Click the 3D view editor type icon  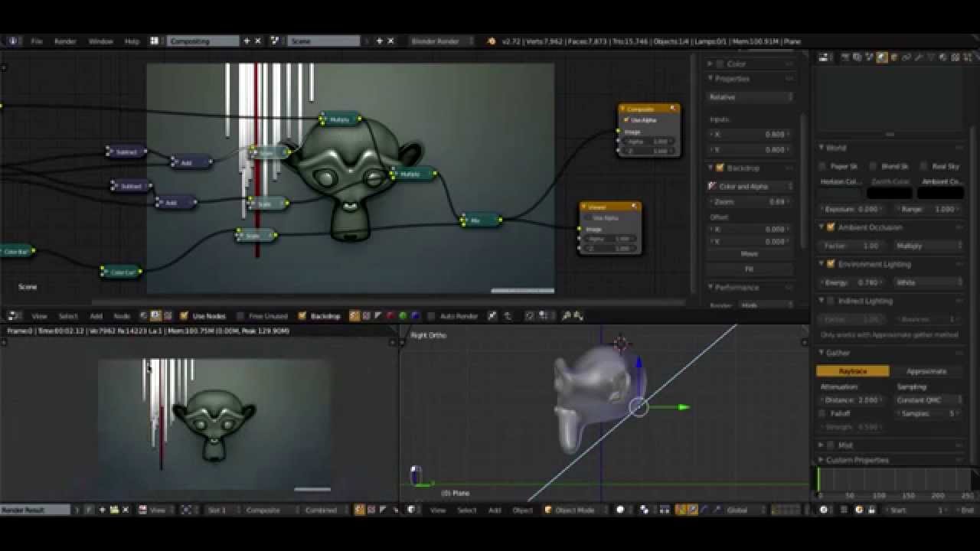(412, 510)
